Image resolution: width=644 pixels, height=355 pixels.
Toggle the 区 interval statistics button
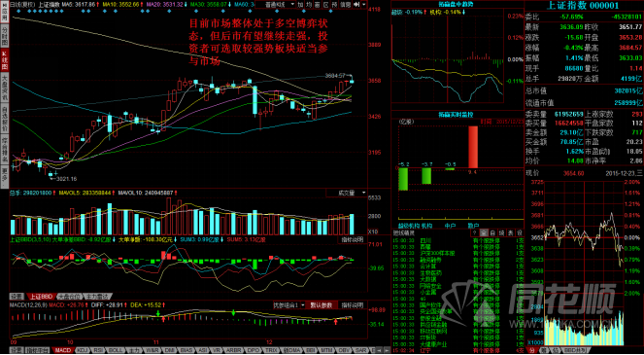click(326, 5)
